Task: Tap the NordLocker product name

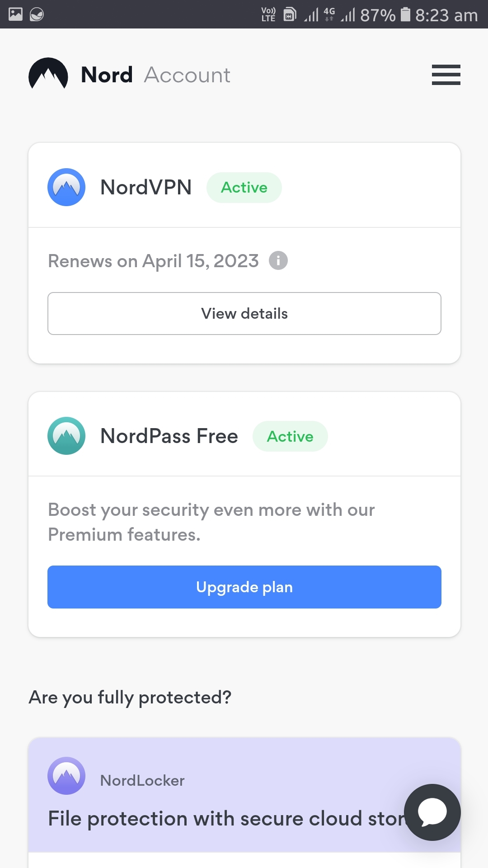Action: point(142,780)
